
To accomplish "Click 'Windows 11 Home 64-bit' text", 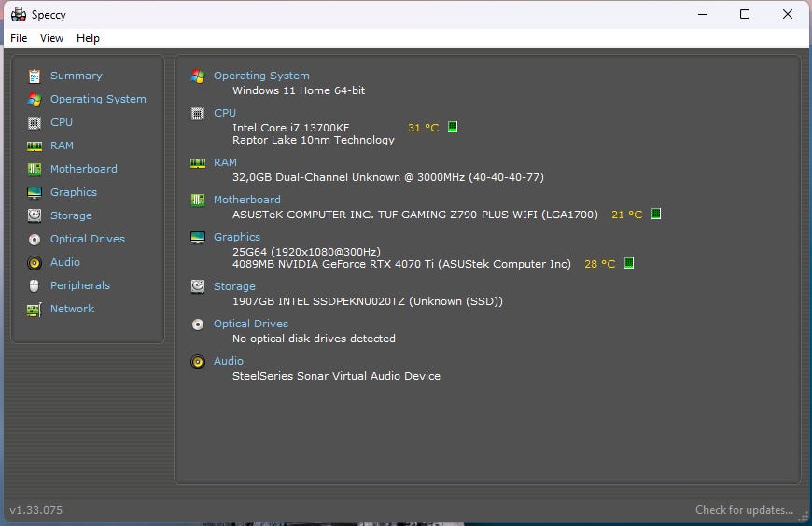I will [299, 90].
